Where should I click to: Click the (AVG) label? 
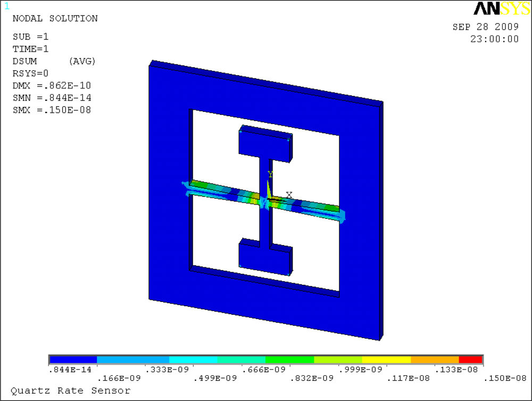82,61
